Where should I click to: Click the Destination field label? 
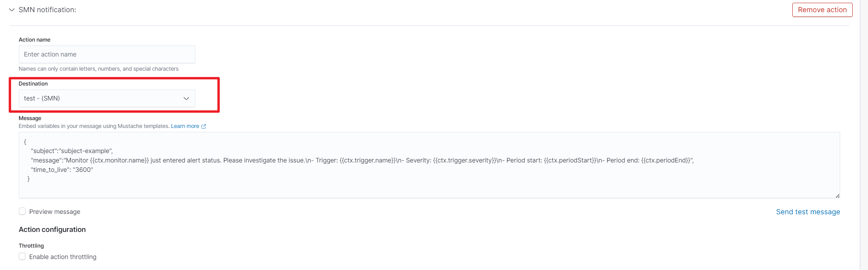click(33, 84)
